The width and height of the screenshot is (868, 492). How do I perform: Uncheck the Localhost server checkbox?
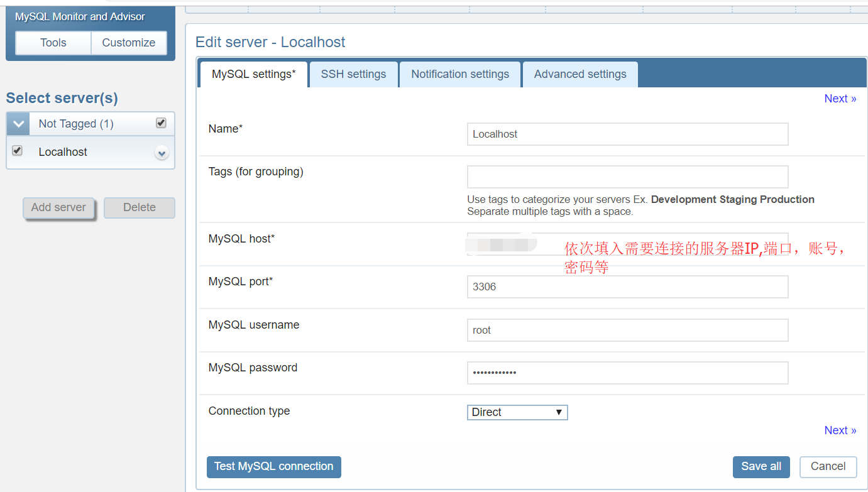click(x=17, y=151)
